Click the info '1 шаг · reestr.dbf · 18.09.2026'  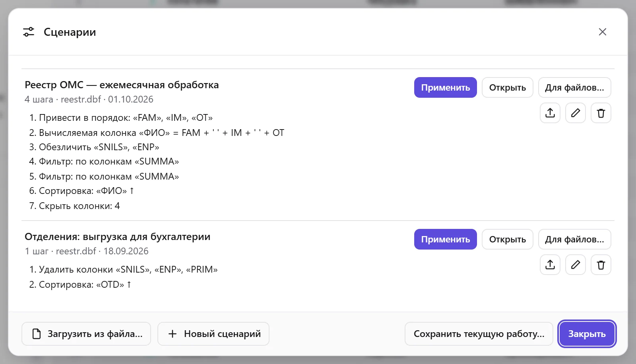pos(87,251)
